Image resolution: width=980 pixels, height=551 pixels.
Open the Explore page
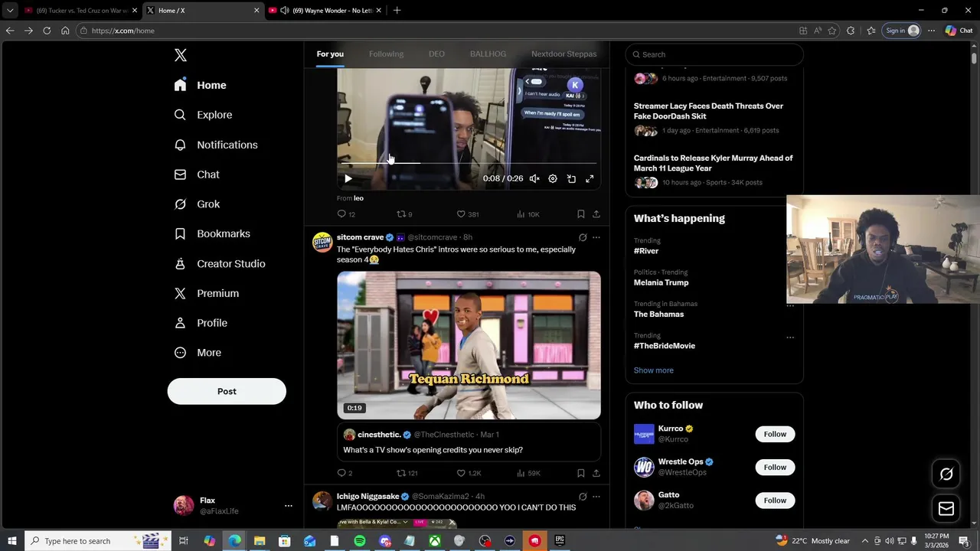(x=203, y=115)
